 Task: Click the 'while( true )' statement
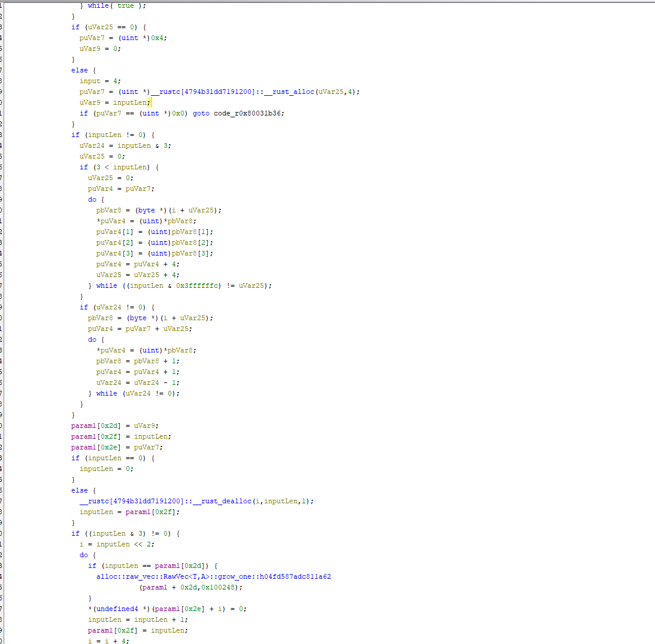[x=117, y=5]
